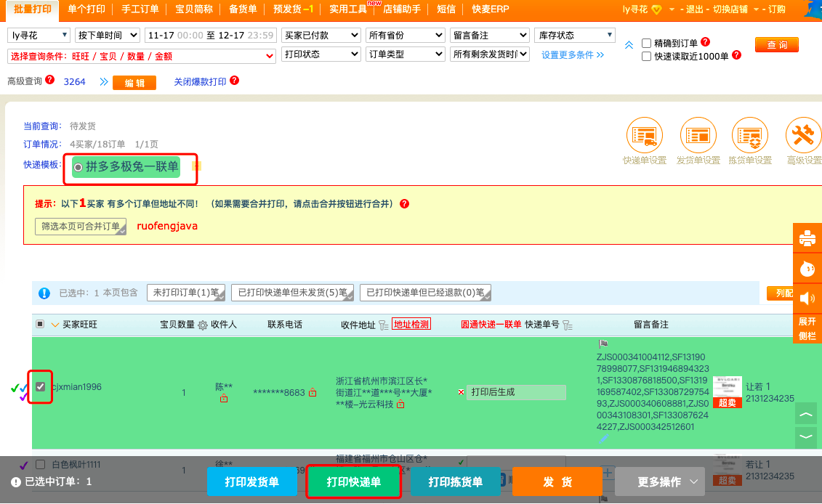Switch to the 批量打印 tab
The width and height of the screenshot is (822, 504).
(x=33, y=9)
